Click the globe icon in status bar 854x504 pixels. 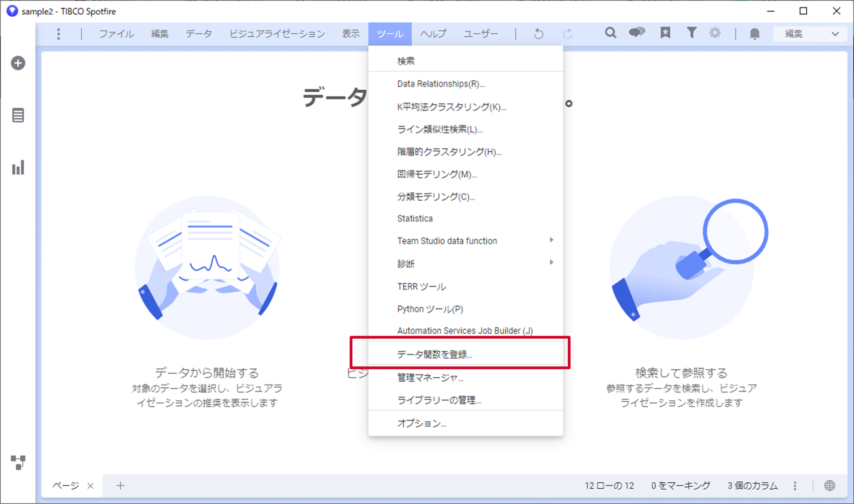pyautogui.click(x=829, y=485)
